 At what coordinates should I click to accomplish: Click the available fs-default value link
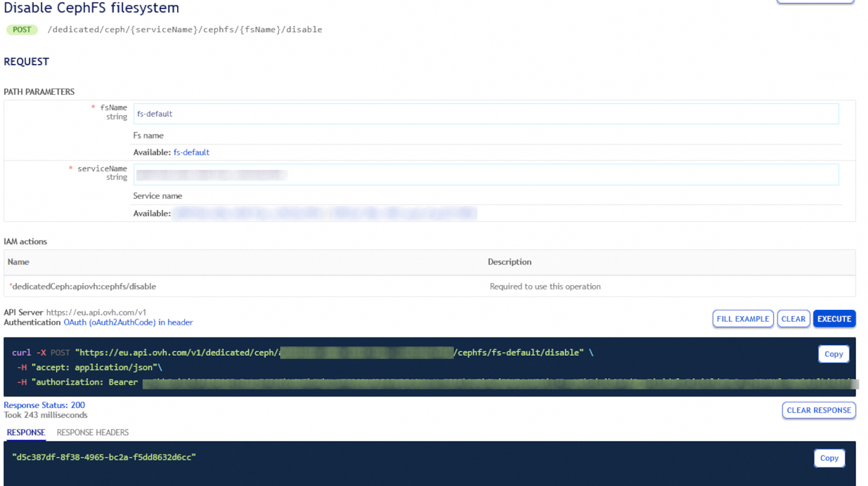(x=191, y=152)
